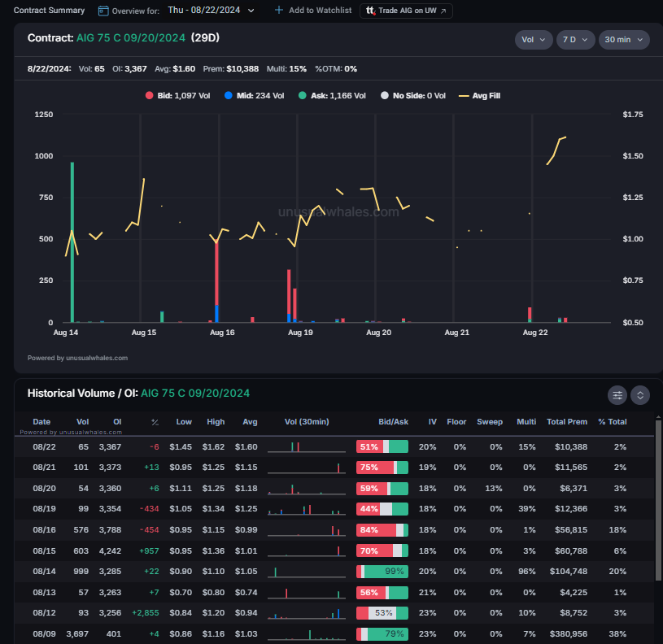Toggle the Ask volume legend series

pyautogui.click(x=332, y=96)
